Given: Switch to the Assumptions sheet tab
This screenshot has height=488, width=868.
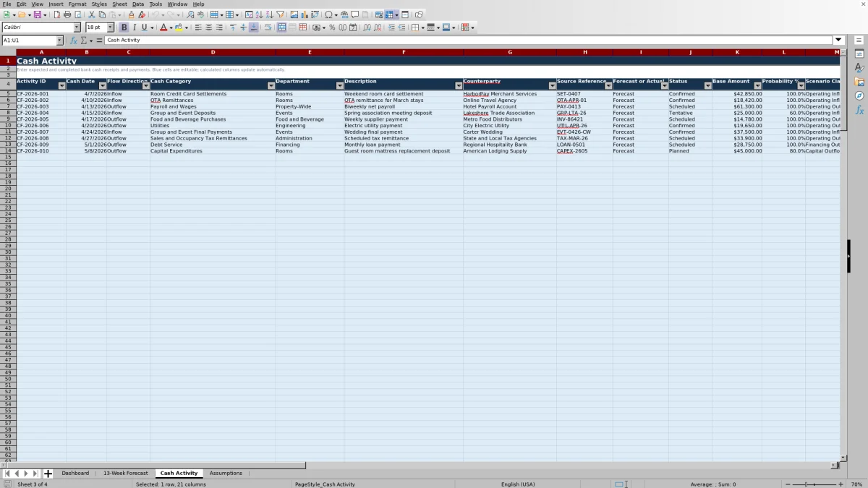Looking at the screenshot, I should click(226, 474).
